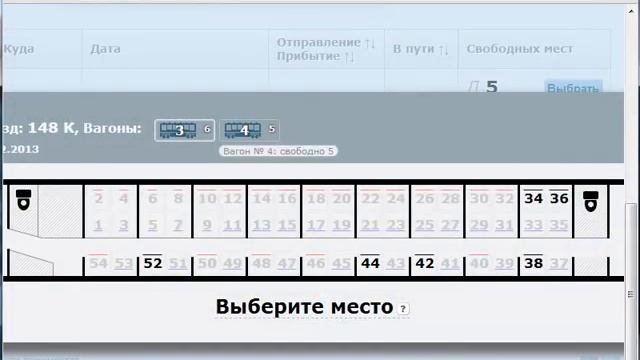The image size is (640, 360).
Task: Click occupied side seat 41
Action: (x=450, y=263)
